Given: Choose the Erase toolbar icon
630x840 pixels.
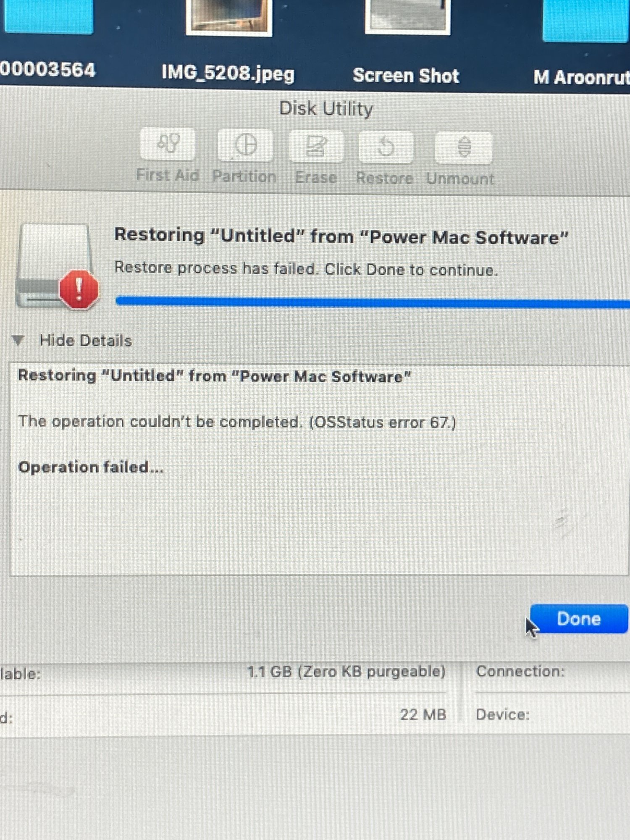Looking at the screenshot, I should pos(316,147).
